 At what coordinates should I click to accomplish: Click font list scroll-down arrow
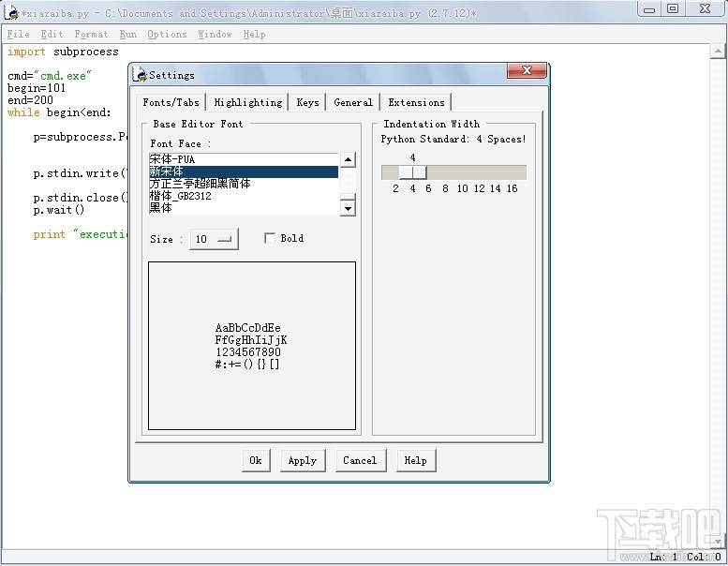[348, 208]
